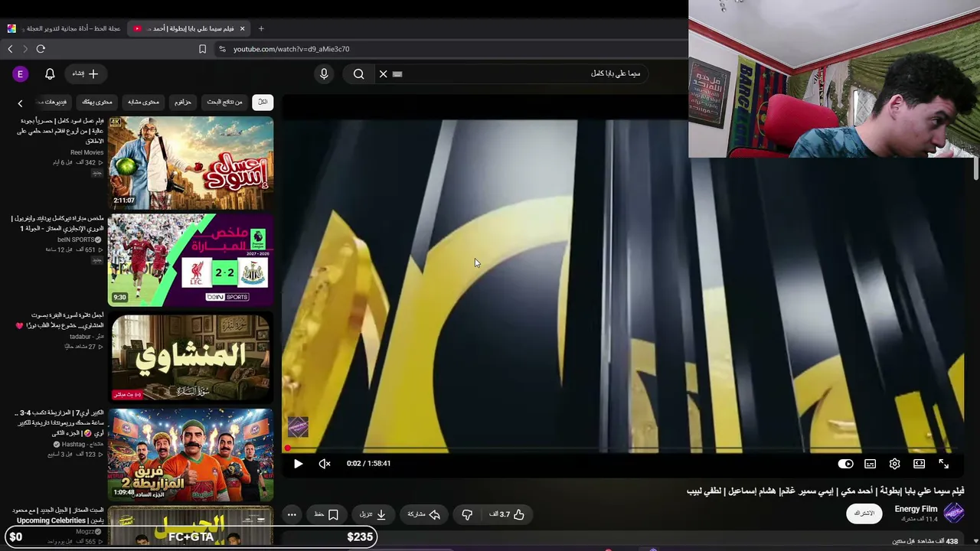980x551 pixels.
Task: Select the من نتائج البحث chip
Action: click(224, 102)
